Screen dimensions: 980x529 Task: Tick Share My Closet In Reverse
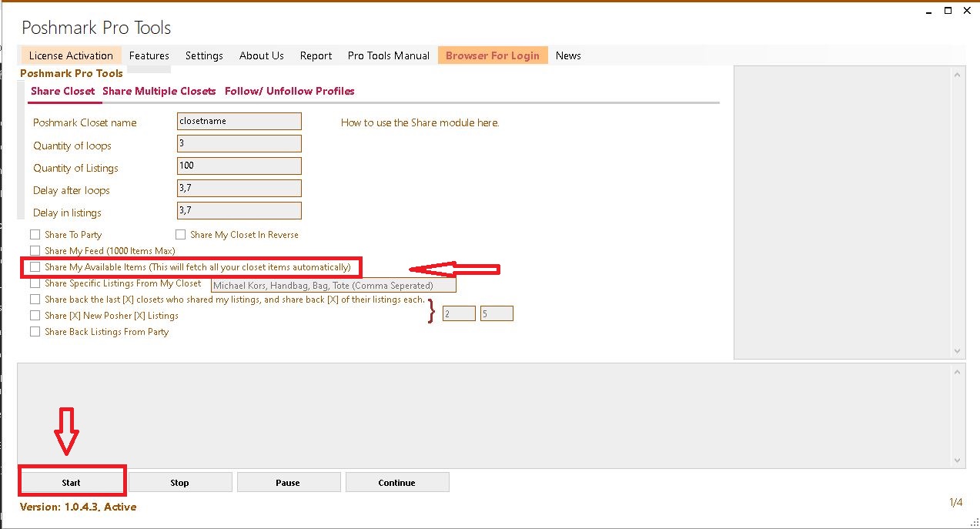coord(181,235)
